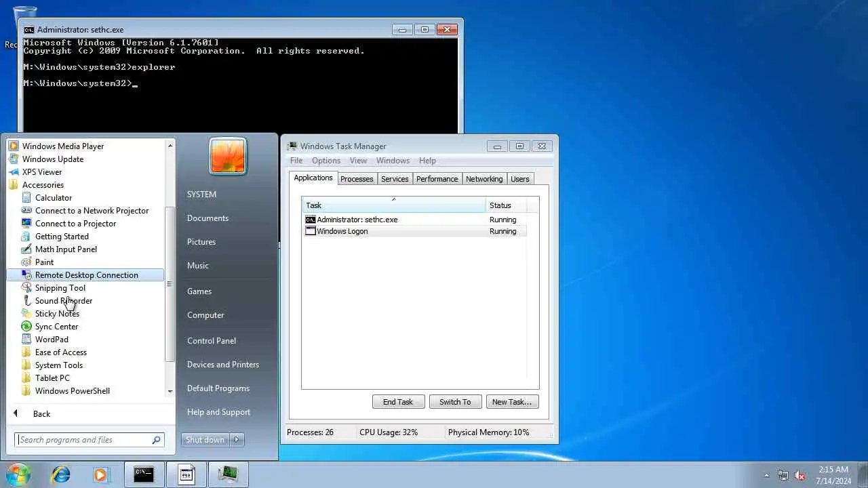Click the Start menu programs list scrollbar up arrow
868x488 pixels.
pos(170,145)
